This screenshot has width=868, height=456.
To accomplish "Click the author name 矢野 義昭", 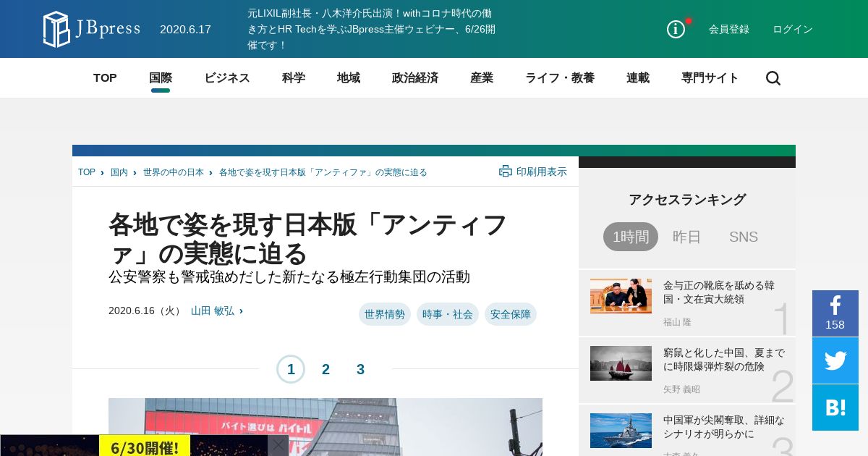I will click(682, 389).
